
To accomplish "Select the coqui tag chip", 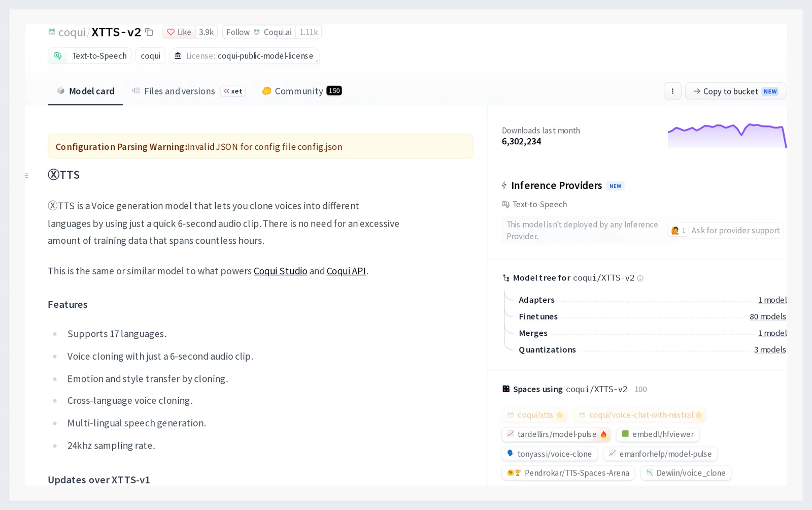I will pyautogui.click(x=150, y=56).
